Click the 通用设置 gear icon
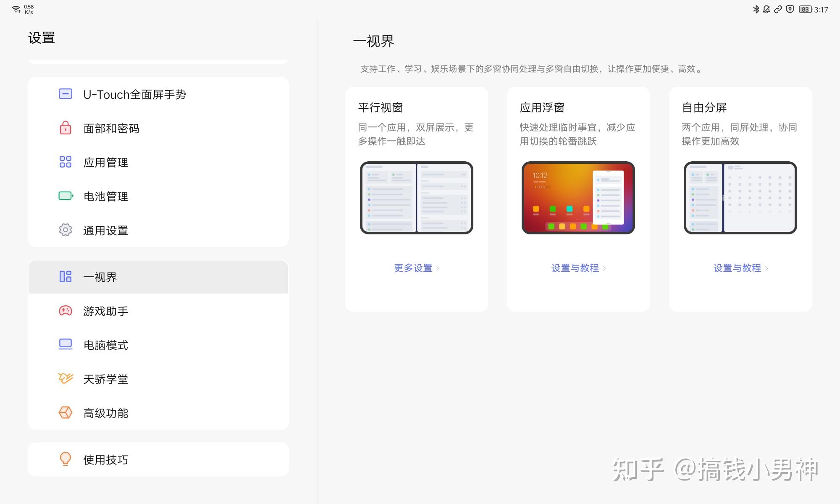The height and width of the screenshot is (504, 840). pos(65,230)
